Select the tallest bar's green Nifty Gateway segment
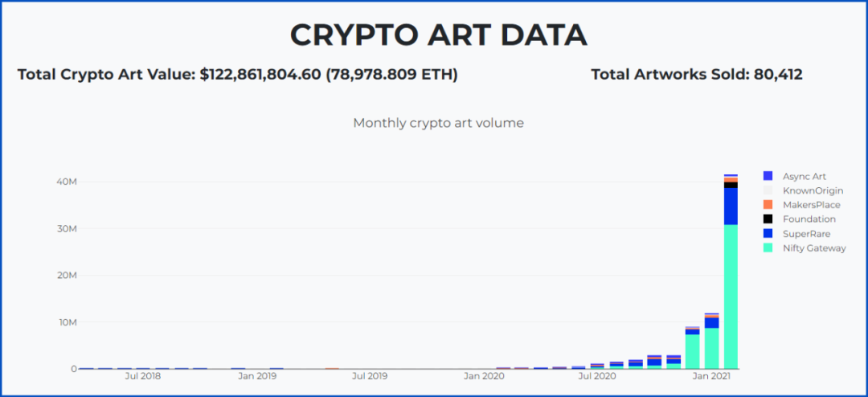The image size is (868, 397). pos(731,297)
